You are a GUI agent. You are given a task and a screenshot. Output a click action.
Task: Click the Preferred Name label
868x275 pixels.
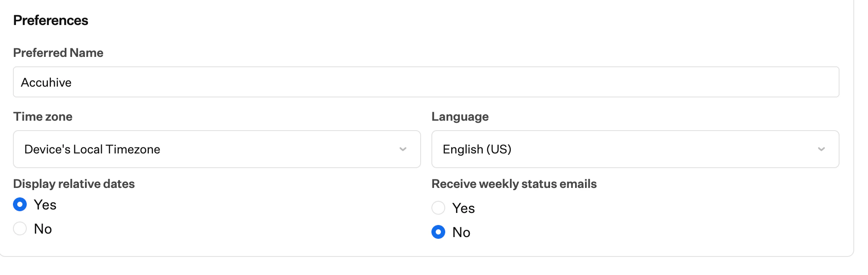[x=58, y=53]
